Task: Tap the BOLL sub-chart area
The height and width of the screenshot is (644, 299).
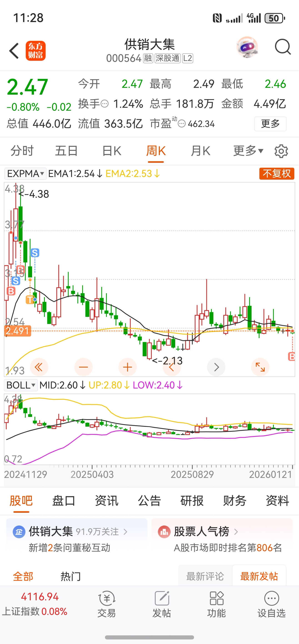Action: [x=149, y=429]
